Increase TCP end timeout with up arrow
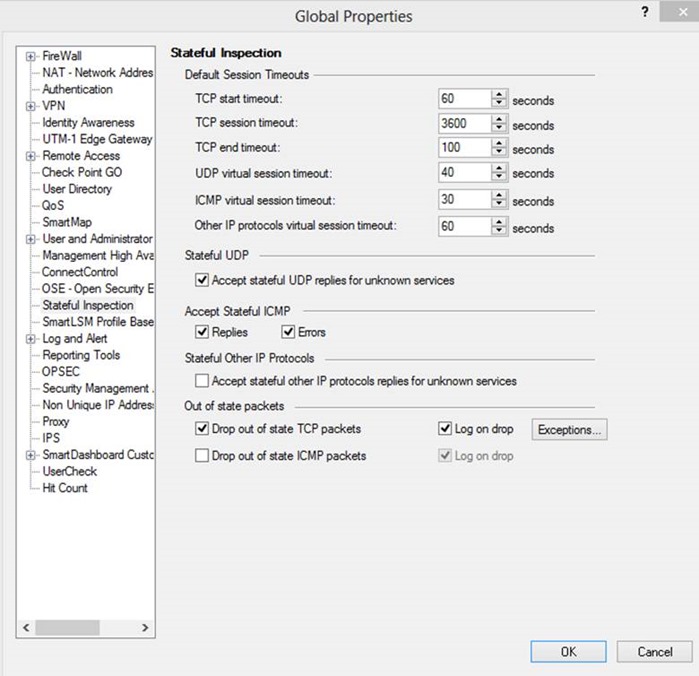 (x=499, y=143)
